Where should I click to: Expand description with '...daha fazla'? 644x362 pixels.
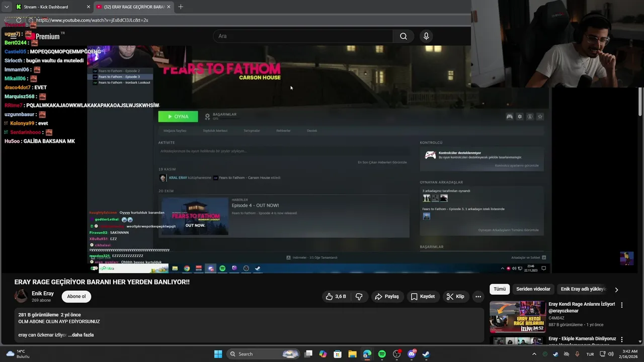pos(81,335)
